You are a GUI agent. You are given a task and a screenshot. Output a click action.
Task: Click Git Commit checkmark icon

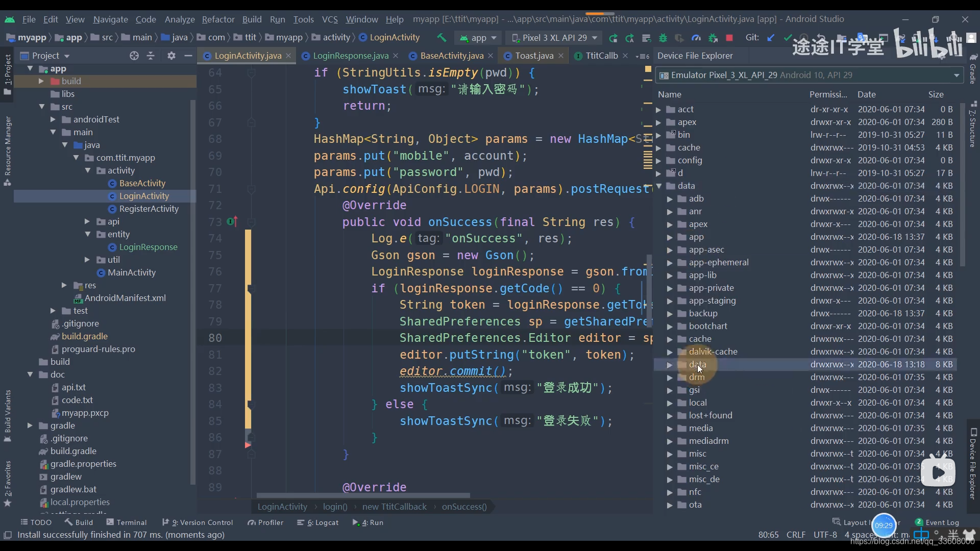(x=788, y=38)
